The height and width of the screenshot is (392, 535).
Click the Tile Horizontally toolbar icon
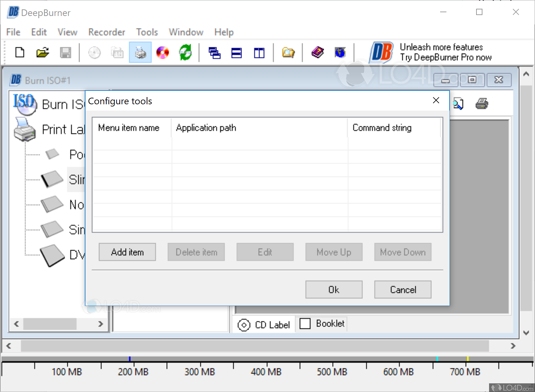(x=236, y=53)
